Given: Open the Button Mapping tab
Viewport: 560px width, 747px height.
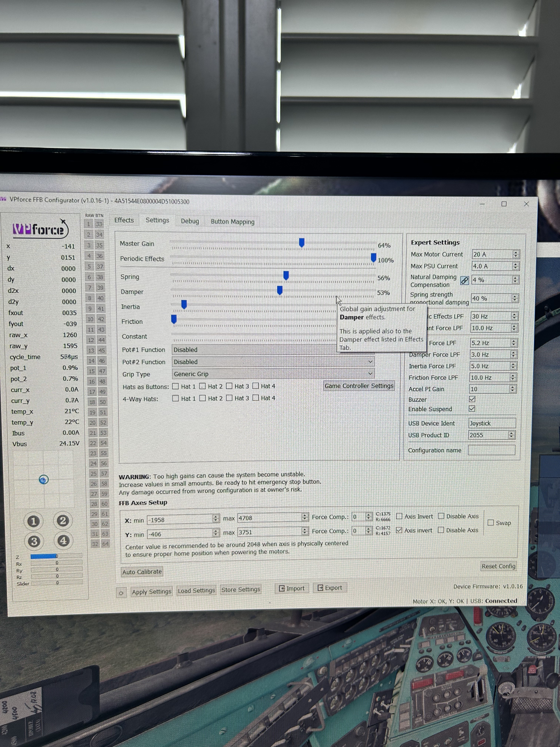Looking at the screenshot, I should point(232,222).
